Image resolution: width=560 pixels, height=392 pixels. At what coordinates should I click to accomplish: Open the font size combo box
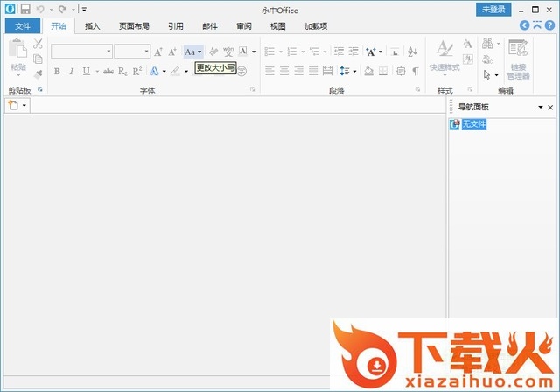coord(132,52)
